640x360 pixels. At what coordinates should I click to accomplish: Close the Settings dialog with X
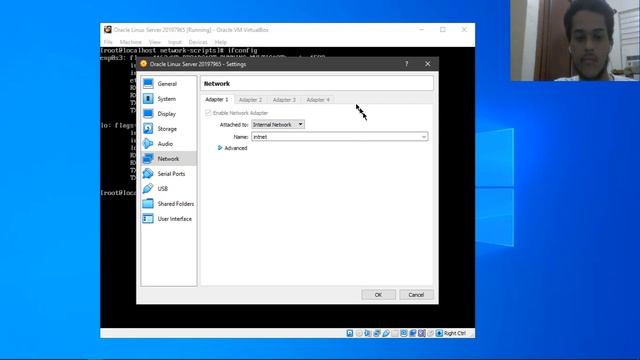(x=427, y=64)
